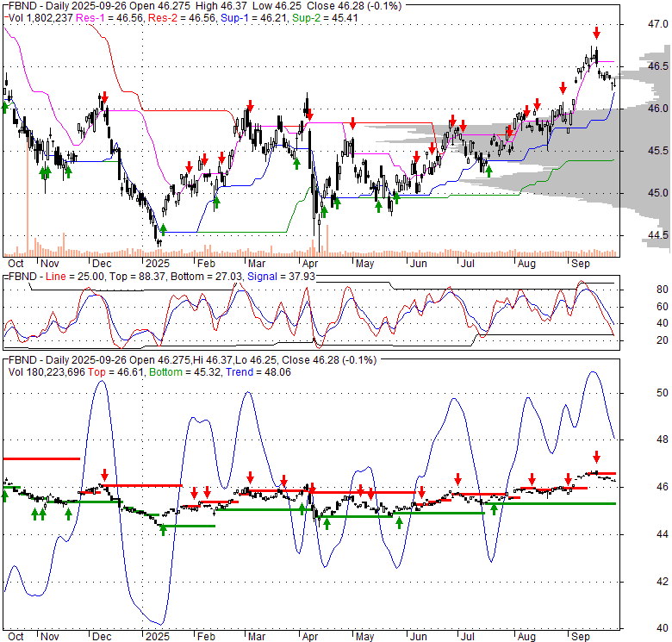Click the FBND Daily header of the trend chart
This screenshot has height=642, width=672.
pos(192,360)
